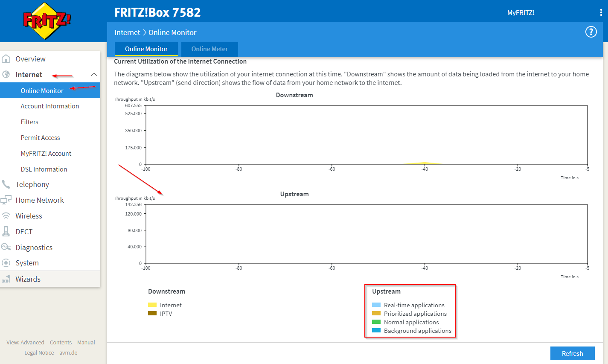Open Internet section label in sidebar
The height and width of the screenshot is (364, 608).
[29, 75]
